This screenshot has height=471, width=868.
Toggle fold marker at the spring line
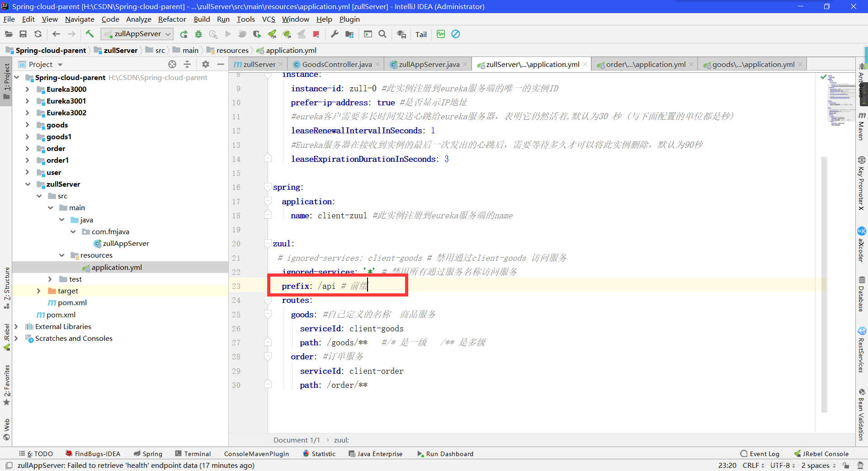point(268,187)
